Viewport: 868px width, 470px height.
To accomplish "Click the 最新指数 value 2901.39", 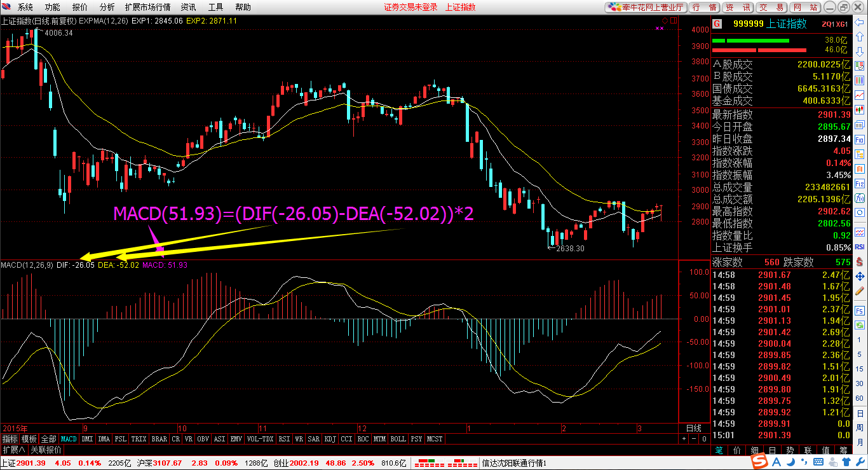I will coord(834,114).
